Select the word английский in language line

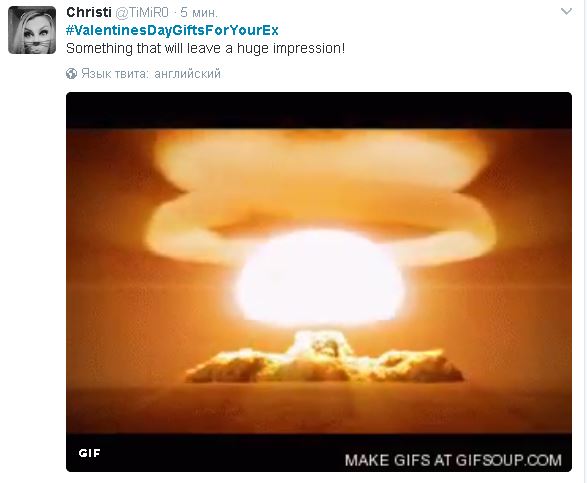188,74
